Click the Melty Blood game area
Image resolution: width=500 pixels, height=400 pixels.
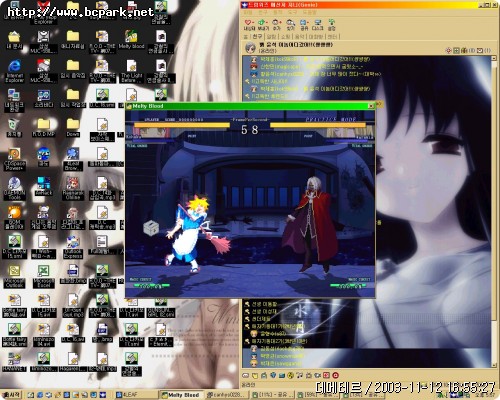[250, 203]
